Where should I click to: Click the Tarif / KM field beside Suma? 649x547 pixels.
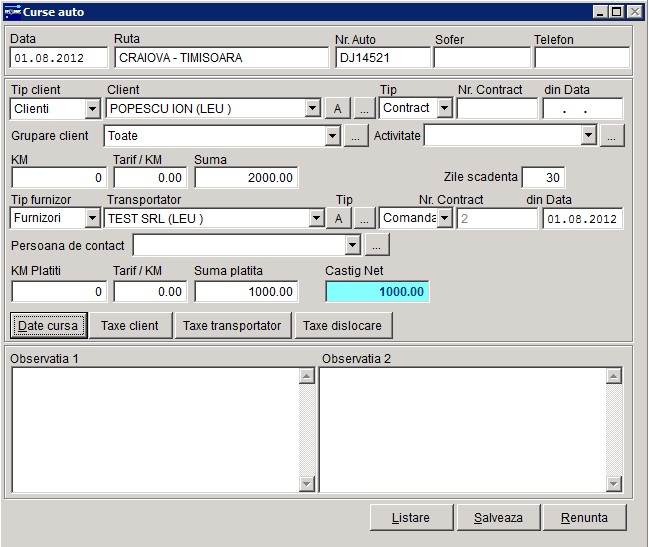point(150,178)
